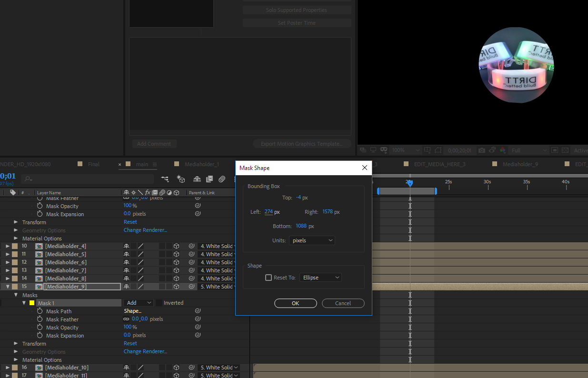Viewport: 588px width, 378px height.
Task: Click the yellow Mask 1 color swatch
Action: [32, 303]
